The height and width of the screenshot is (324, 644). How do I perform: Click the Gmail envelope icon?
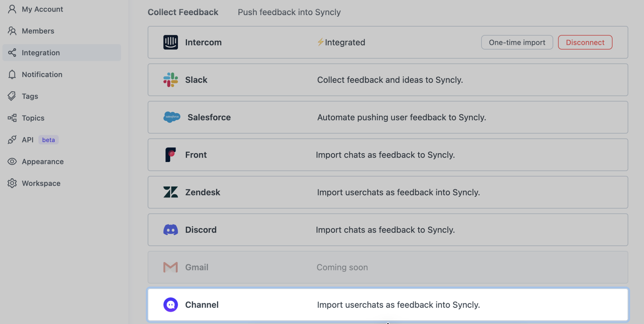pyautogui.click(x=171, y=267)
